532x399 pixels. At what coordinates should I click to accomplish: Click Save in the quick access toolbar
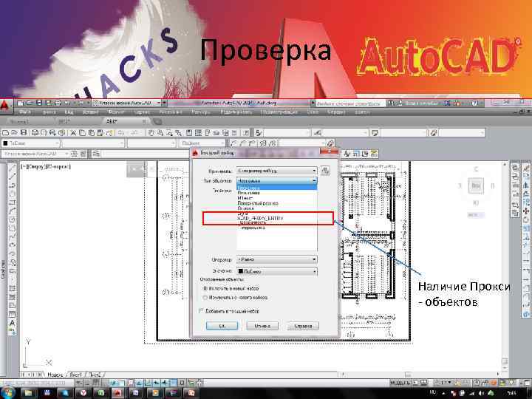click(x=39, y=103)
